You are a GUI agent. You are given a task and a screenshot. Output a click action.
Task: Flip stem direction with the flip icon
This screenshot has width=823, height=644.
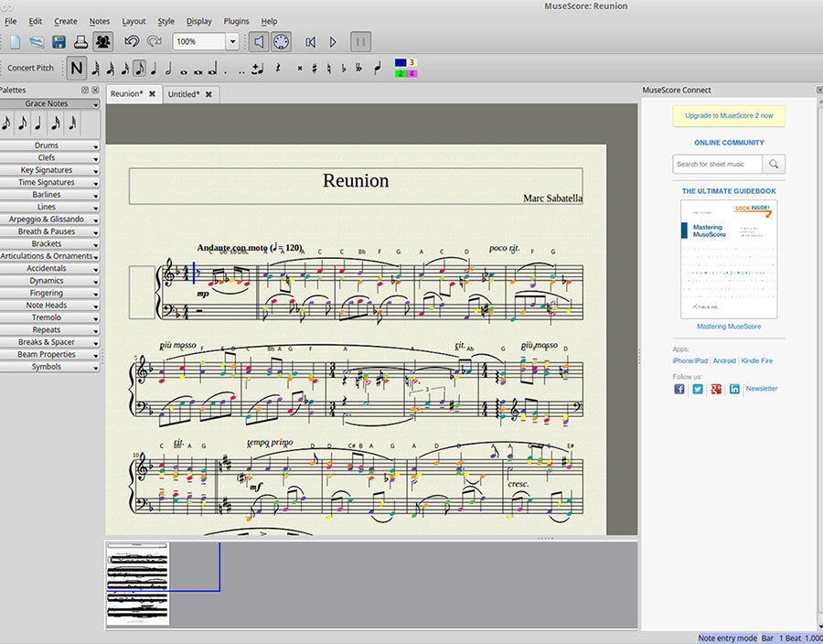378,69
